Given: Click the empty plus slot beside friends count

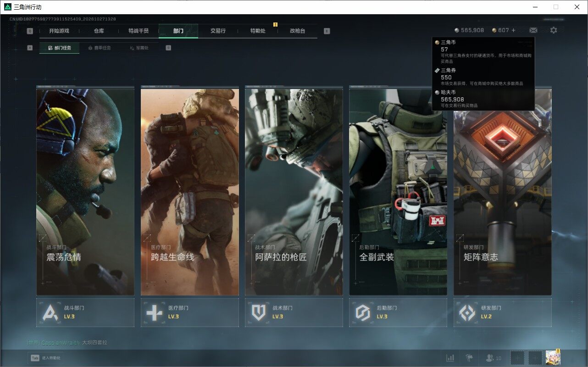Looking at the screenshot, I should pos(517,358).
